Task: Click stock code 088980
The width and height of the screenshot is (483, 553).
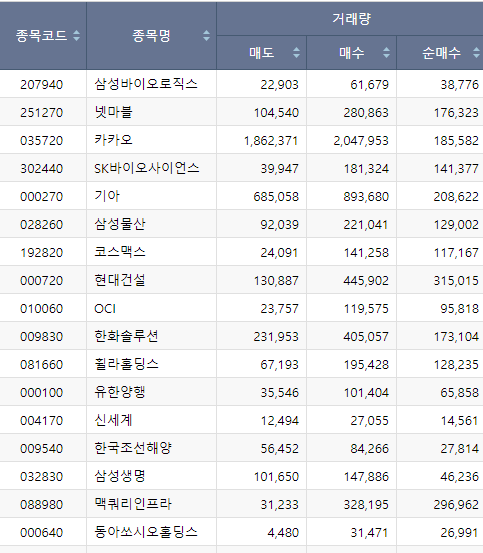Action: (42, 505)
